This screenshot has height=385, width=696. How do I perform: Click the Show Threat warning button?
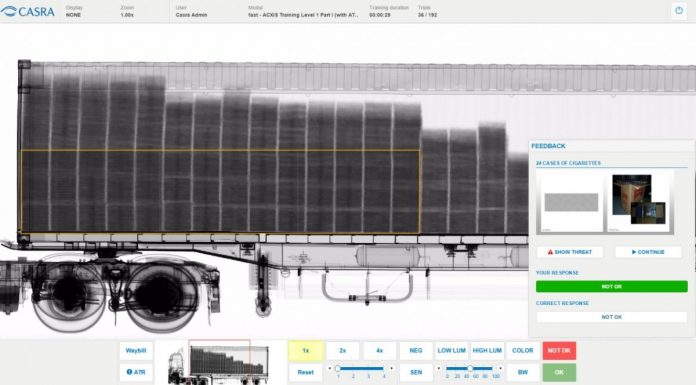point(569,252)
